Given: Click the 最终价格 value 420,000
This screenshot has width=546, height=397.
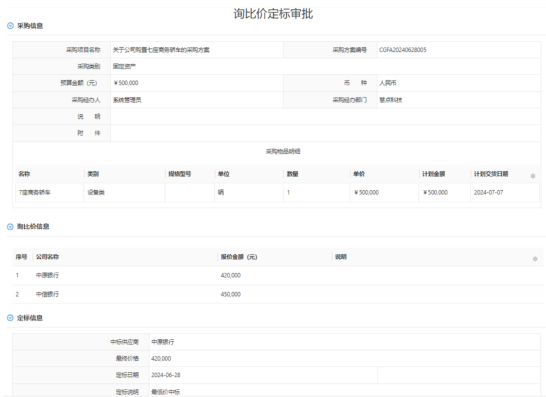Looking at the screenshot, I should point(161,358).
